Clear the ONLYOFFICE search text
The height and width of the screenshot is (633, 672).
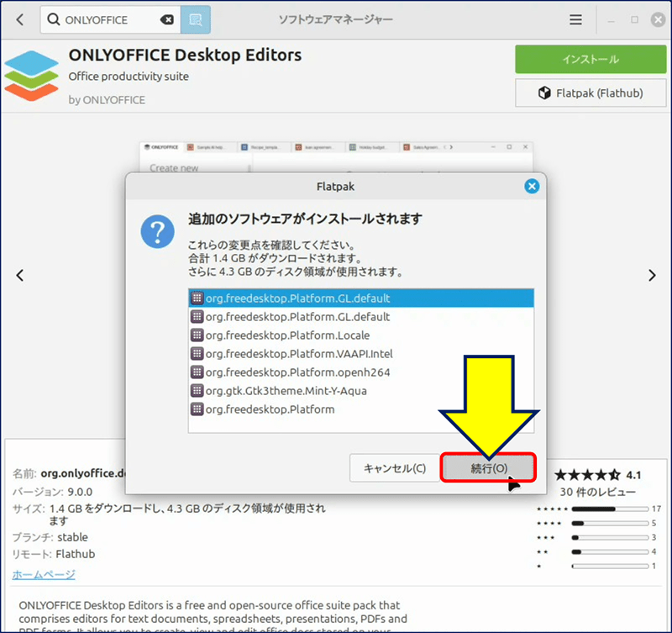point(166,19)
